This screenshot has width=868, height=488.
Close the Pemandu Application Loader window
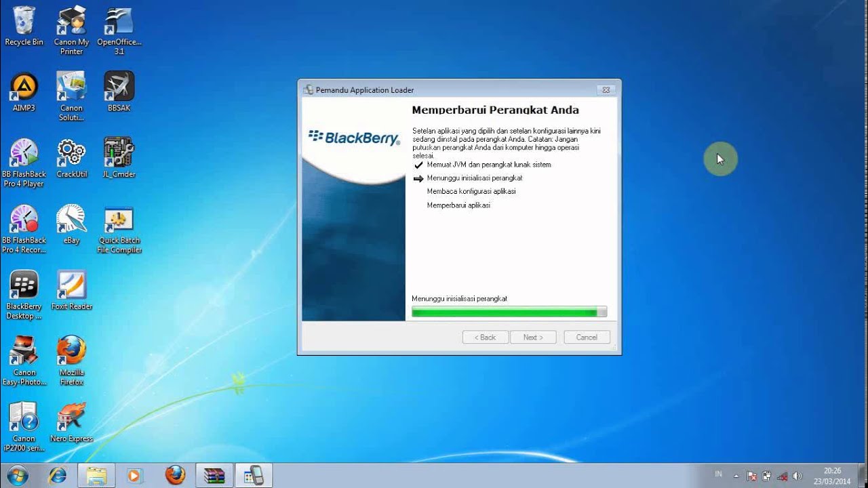[606, 89]
